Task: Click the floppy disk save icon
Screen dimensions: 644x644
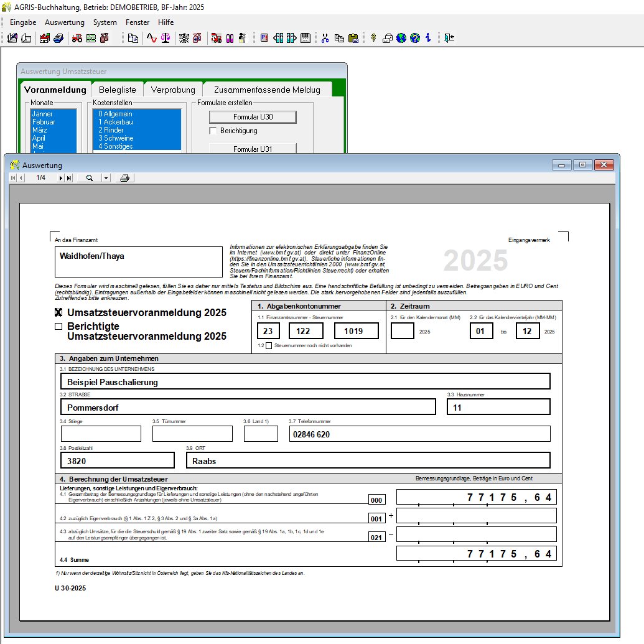Action: click(x=306, y=38)
